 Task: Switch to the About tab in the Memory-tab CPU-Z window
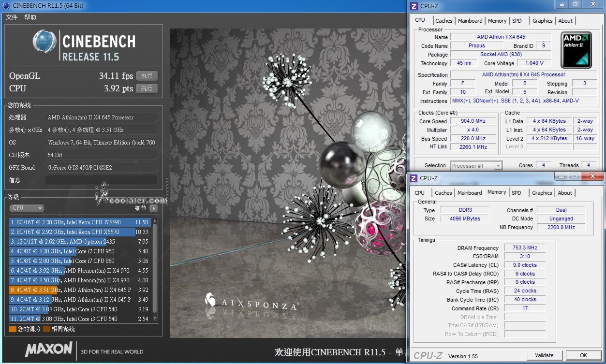[x=565, y=193]
